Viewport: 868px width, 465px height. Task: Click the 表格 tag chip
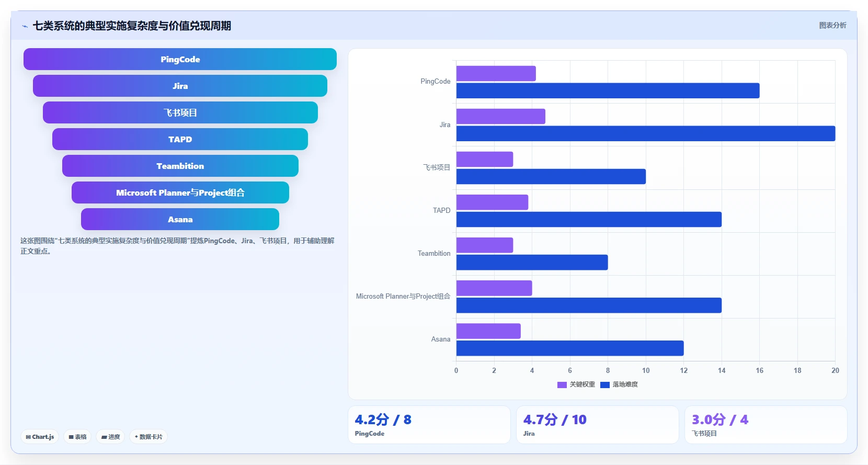tap(77, 437)
